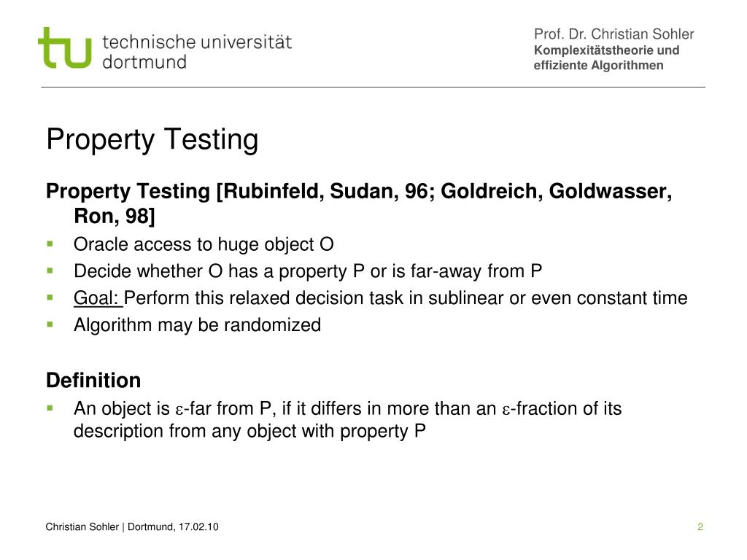Click the green bullet beside Algorithm

[50, 324]
